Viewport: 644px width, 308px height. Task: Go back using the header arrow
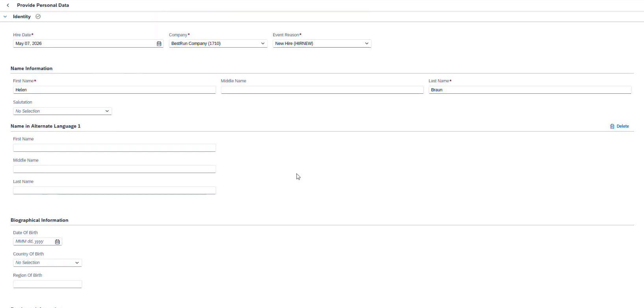pyautogui.click(x=8, y=5)
